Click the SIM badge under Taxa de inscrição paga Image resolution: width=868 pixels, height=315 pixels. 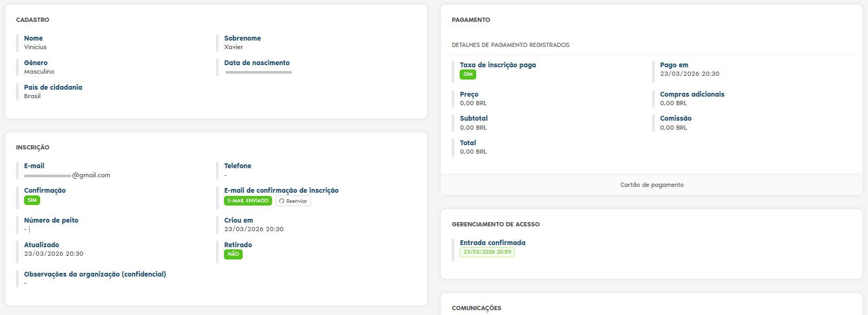pos(468,75)
